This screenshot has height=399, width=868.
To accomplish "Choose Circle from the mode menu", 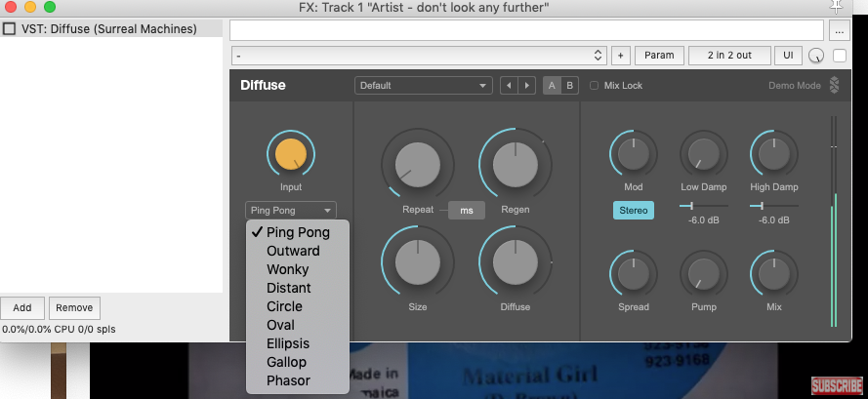I will (298, 306).
